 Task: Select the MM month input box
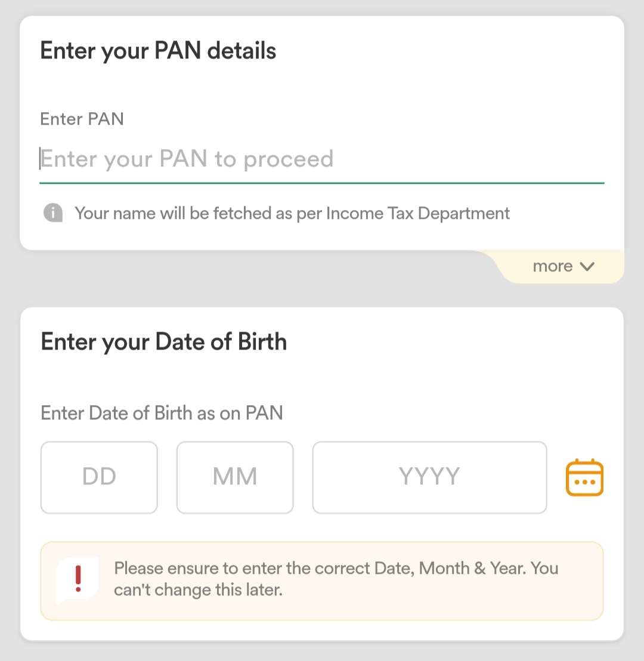[x=234, y=477]
